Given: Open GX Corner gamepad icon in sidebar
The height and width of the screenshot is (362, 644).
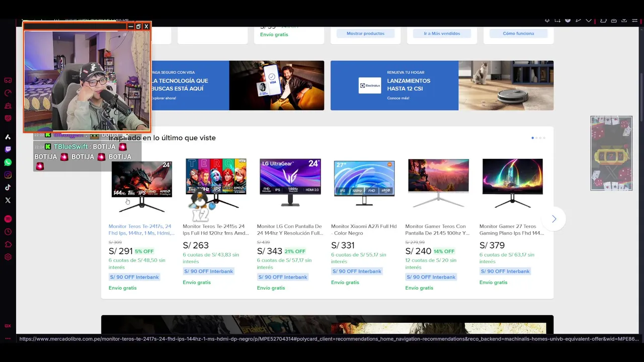Looking at the screenshot, I should (8, 80).
